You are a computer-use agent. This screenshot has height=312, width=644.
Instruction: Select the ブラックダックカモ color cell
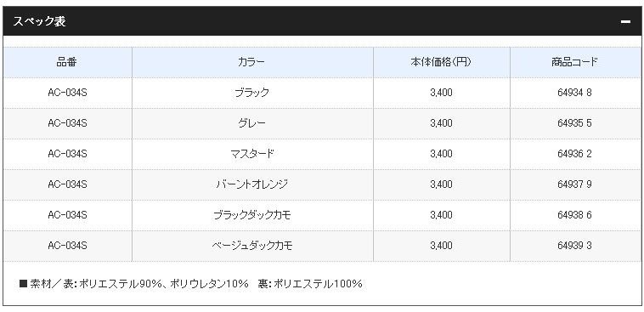pos(252,215)
